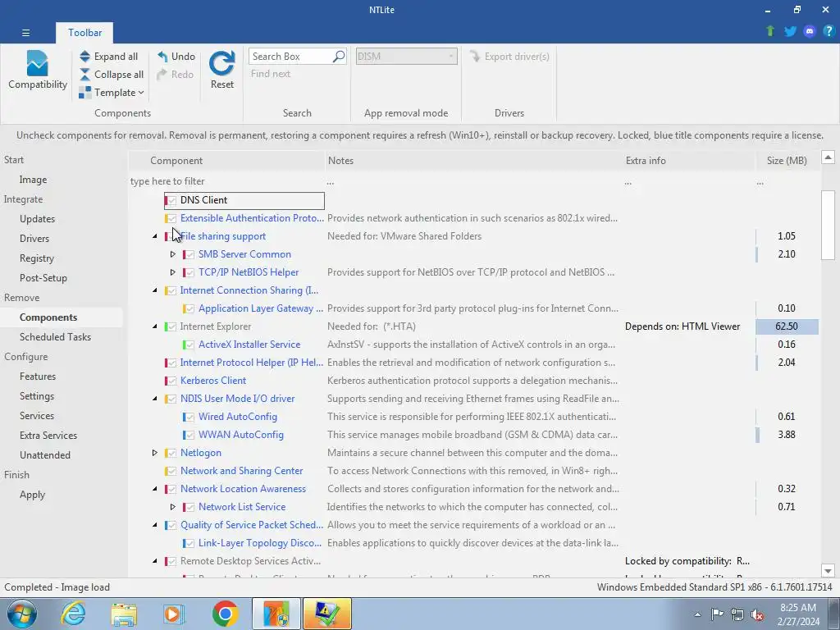The height and width of the screenshot is (630, 840).
Task: Open the network tray icon
Action: 737,614
